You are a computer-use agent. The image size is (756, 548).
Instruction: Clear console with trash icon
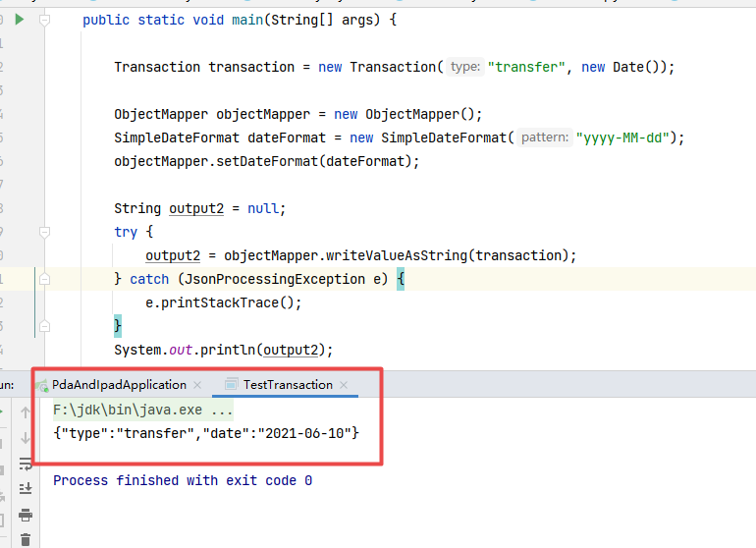(x=26, y=540)
